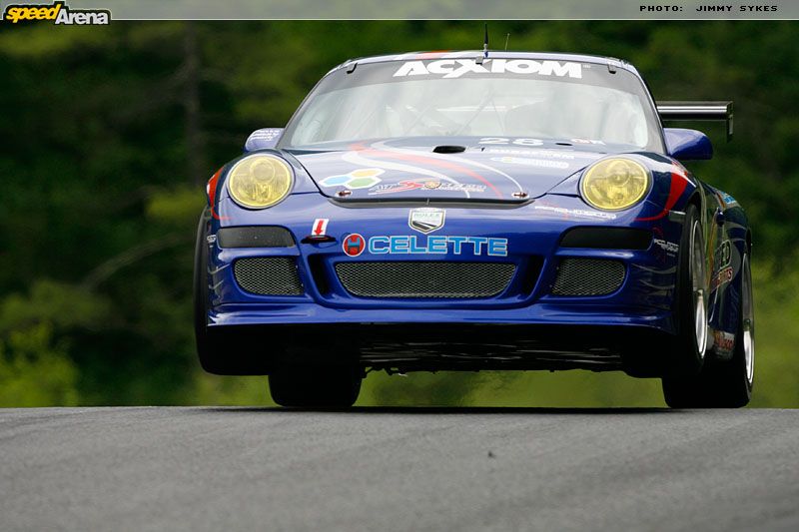This screenshot has height=532, width=799.
Task: Click the center mesh grille
Action: [x=425, y=278]
